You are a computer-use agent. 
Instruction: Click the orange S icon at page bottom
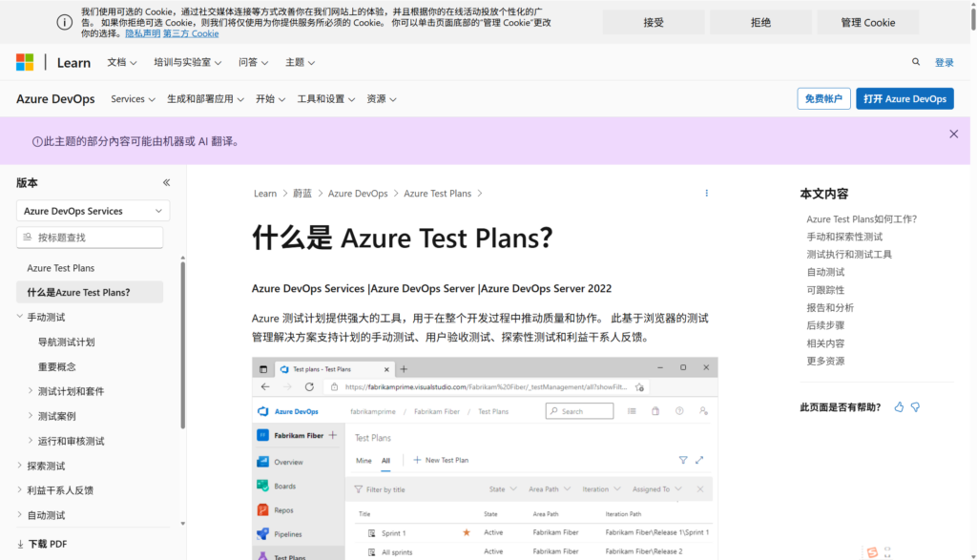click(x=872, y=552)
